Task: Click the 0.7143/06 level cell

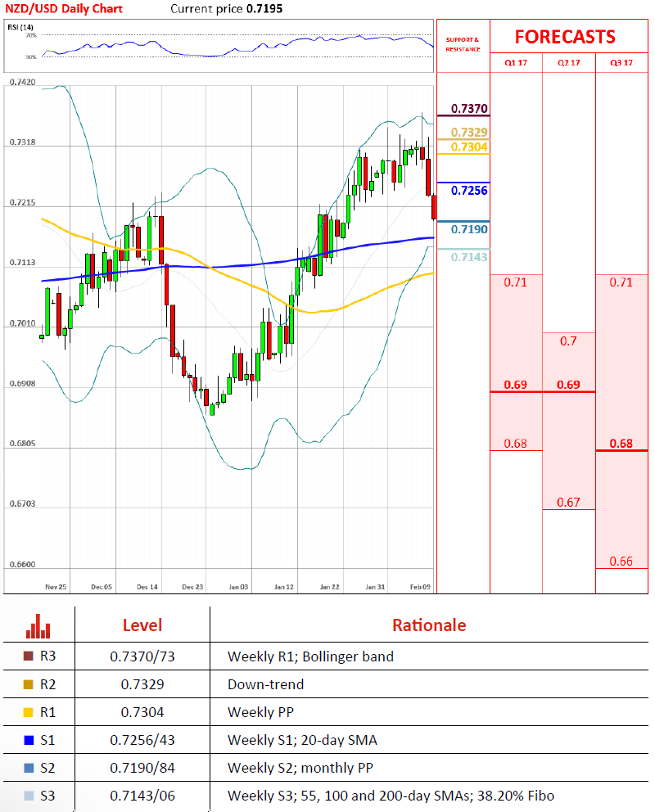Action: pos(142,796)
